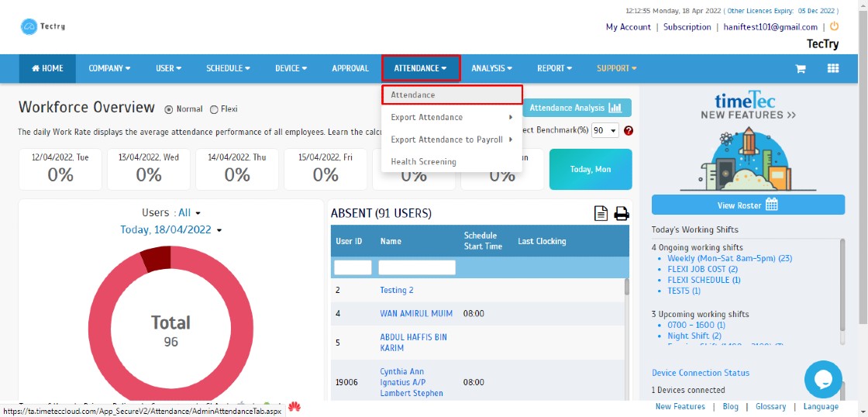Open the Subscription link
868x417 pixels.
click(687, 27)
